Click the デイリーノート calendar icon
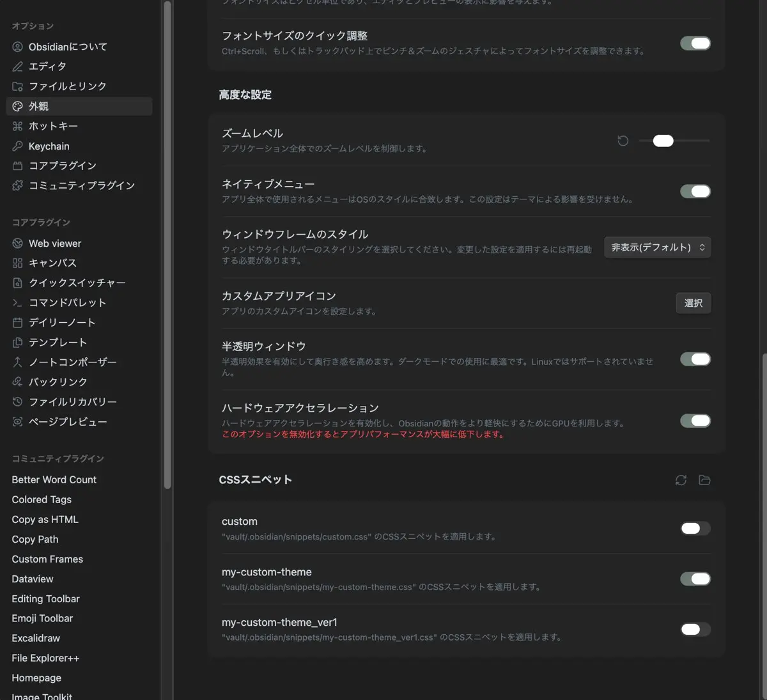The width and height of the screenshot is (767, 700). click(17, 322)
